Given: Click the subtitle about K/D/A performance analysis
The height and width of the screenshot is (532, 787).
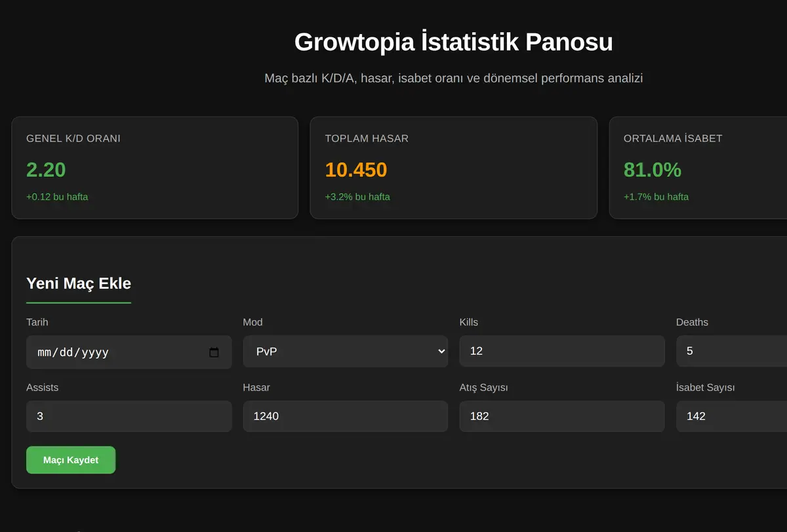Looking at the screenshot, I should pos(454,79).
